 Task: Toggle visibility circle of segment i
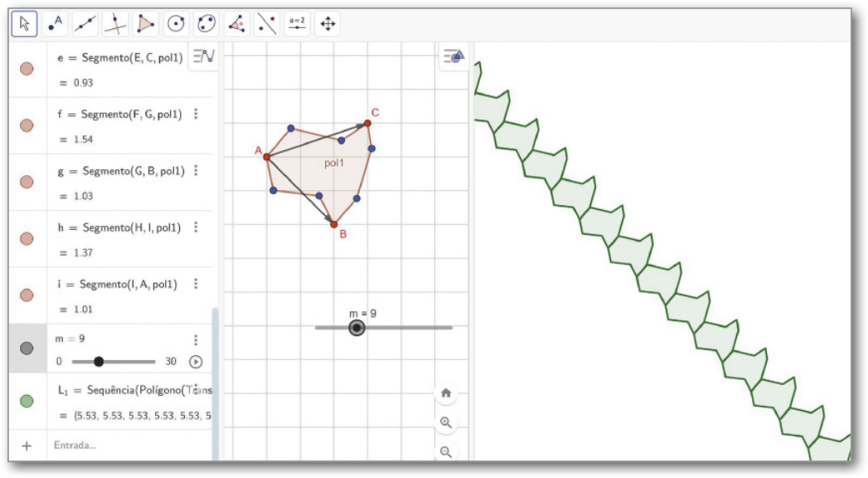[x=27, y=295]
